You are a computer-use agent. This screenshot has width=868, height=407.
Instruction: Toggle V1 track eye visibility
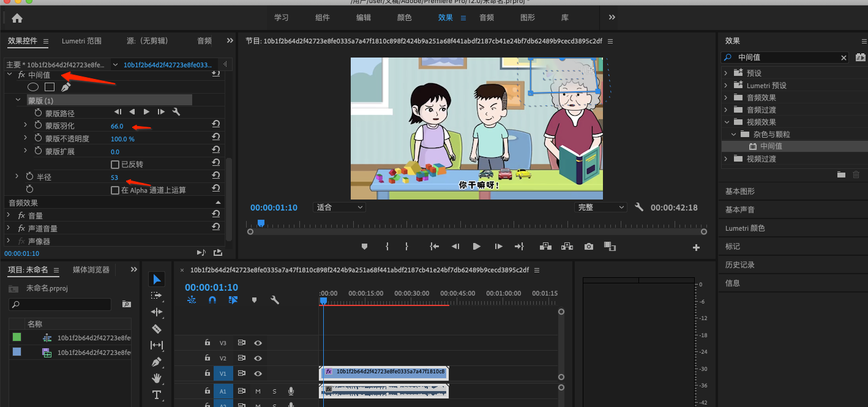click(258, 373)
